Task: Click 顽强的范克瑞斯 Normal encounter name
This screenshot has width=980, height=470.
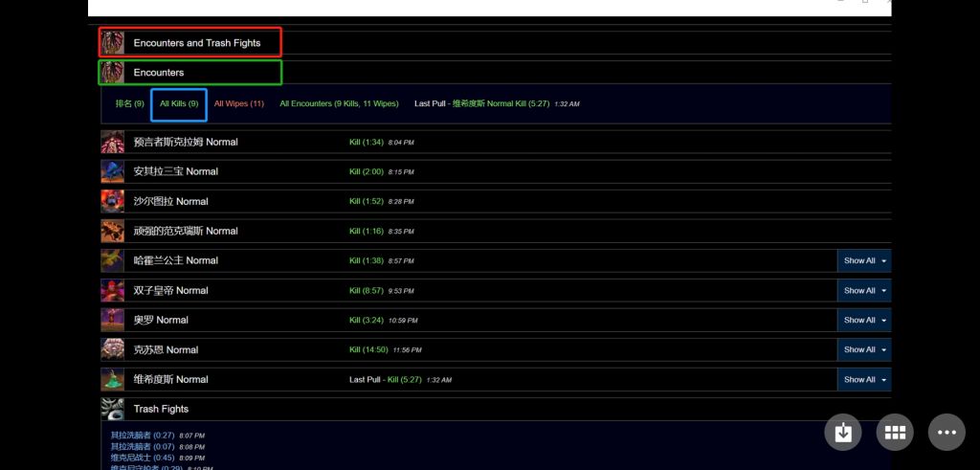Action: (x=186, y=231)
